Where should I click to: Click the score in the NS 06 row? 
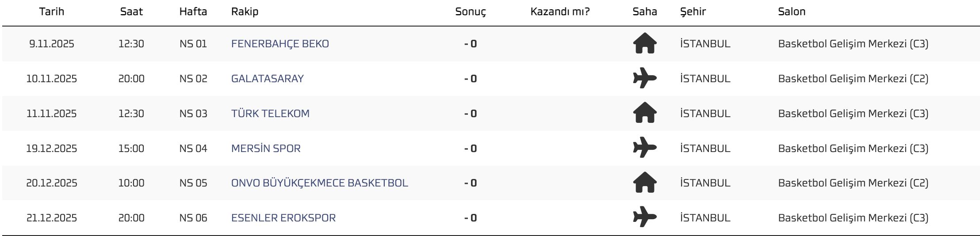471,217
